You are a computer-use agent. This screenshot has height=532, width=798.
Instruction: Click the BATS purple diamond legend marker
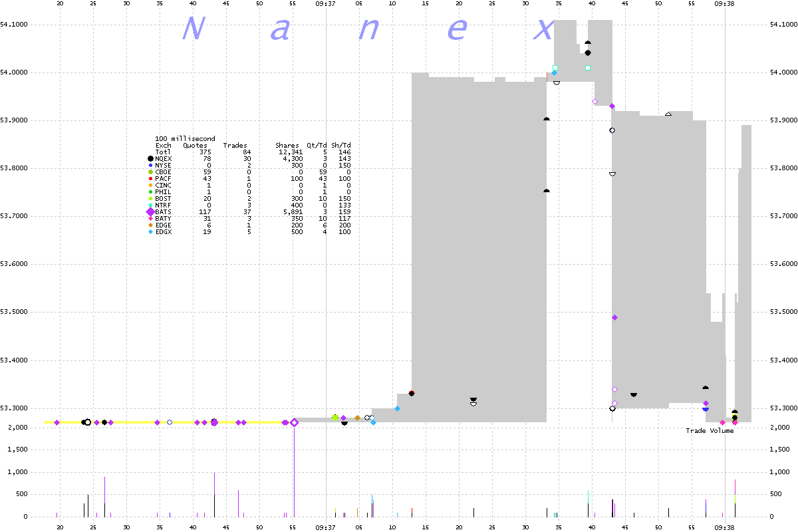click(x=151, y=212)
